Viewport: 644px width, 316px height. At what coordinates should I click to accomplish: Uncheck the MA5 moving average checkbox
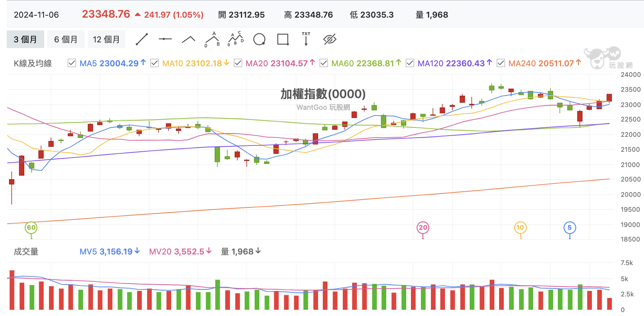pyautogui.click(x=72, y=63)
